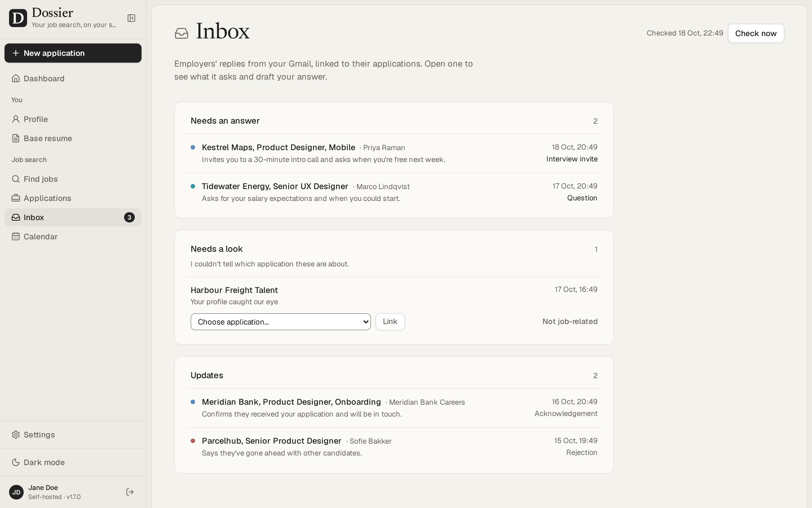Open the Tidewater Energy Senior UX Designer email
The height and width of the screenshot is (508, 812).
coord(394,192)
